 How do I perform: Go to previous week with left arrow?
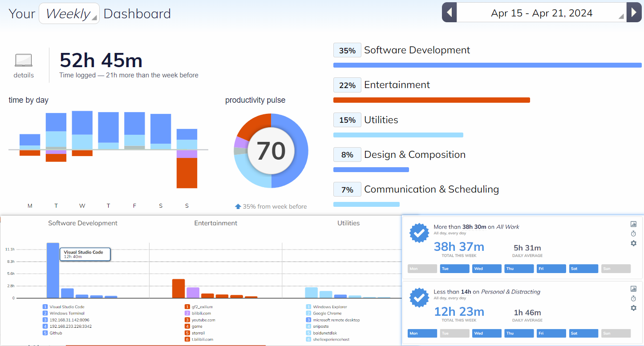(449, 12)
